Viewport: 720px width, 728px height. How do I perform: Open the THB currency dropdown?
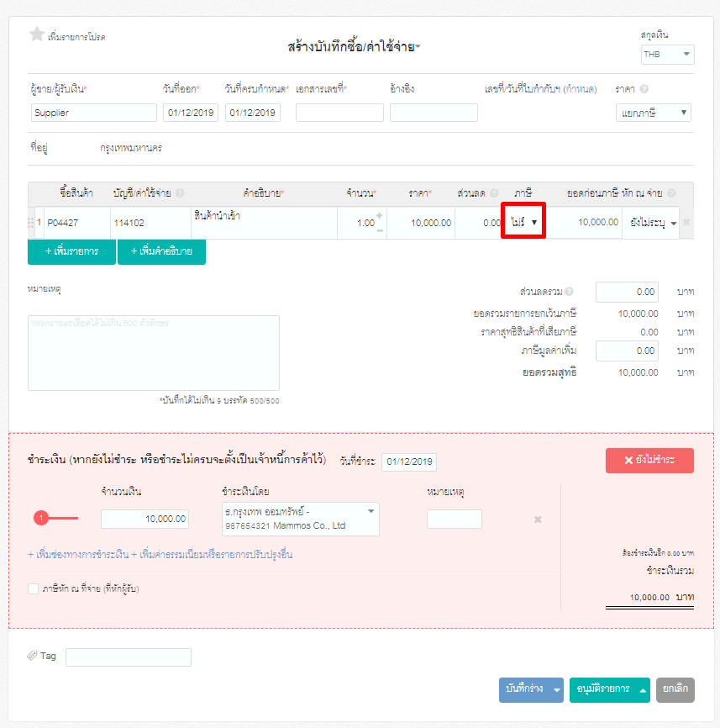coord(667,54)
